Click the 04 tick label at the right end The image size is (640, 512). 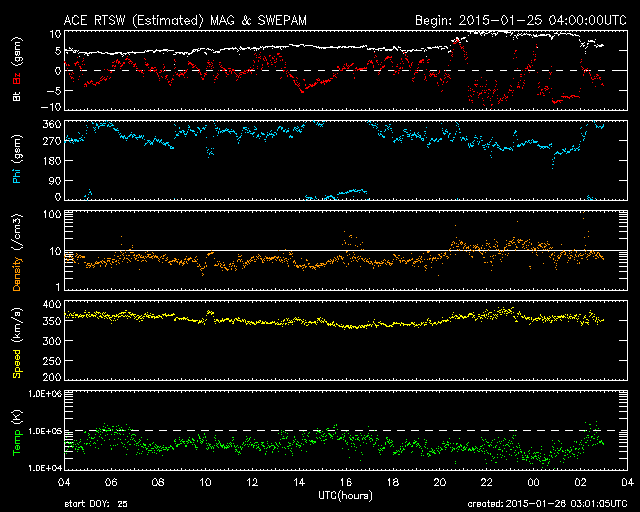[627, 482]
